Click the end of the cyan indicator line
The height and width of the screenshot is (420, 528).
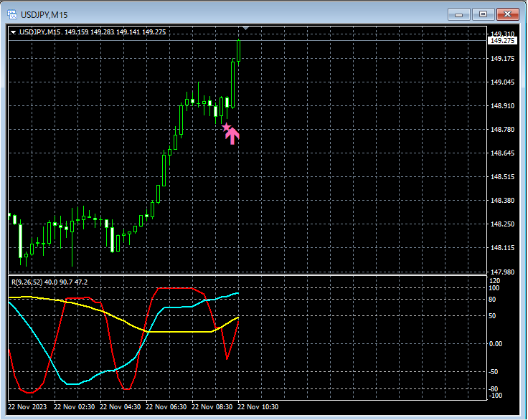point(238,293)
